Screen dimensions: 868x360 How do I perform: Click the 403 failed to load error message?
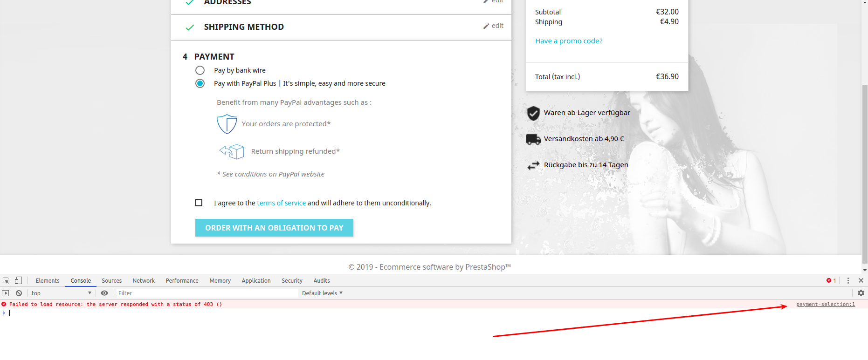point(116,304)
